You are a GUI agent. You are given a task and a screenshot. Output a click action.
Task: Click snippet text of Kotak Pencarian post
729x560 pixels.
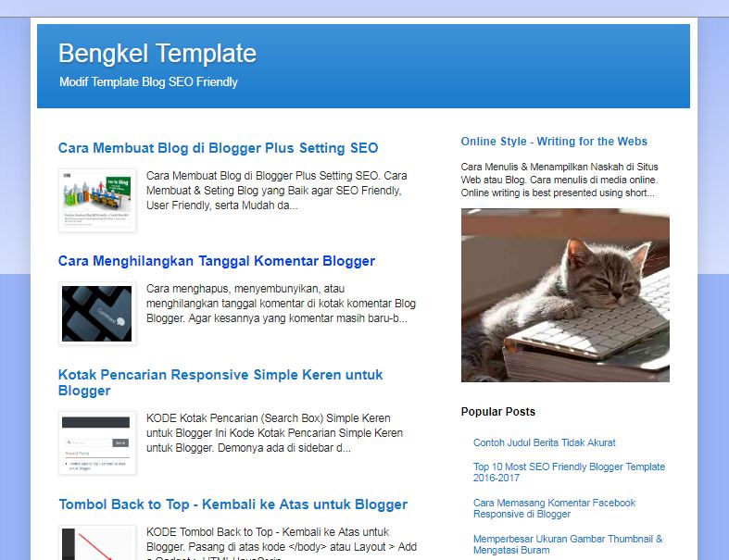coord(274,433)
